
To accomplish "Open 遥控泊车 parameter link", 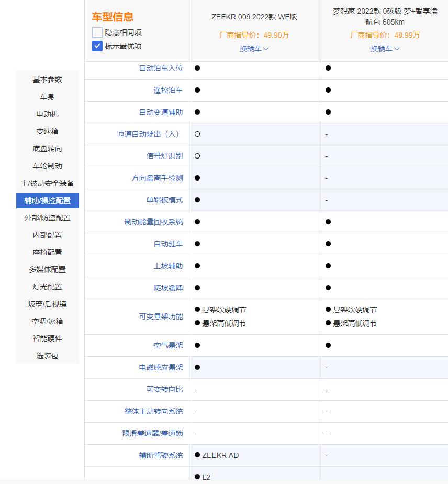I will [x=169, y=90].
